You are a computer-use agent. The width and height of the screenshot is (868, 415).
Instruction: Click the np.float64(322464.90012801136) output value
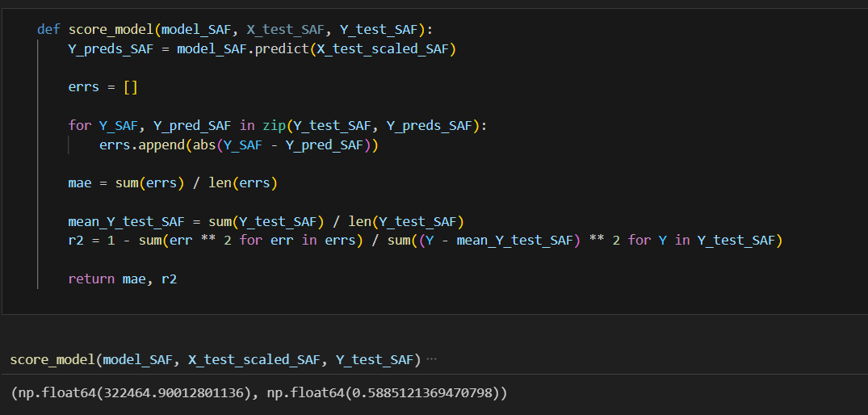click(135, 393)
